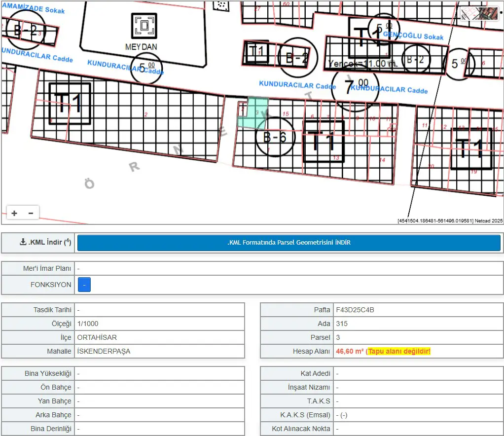Switch basemap using the satellite thumbnail
Viewport: 504px width, 436px height.
479,14
